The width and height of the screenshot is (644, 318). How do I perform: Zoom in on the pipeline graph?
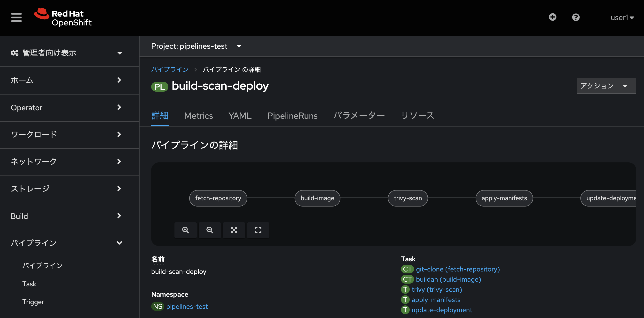point(186,230)
